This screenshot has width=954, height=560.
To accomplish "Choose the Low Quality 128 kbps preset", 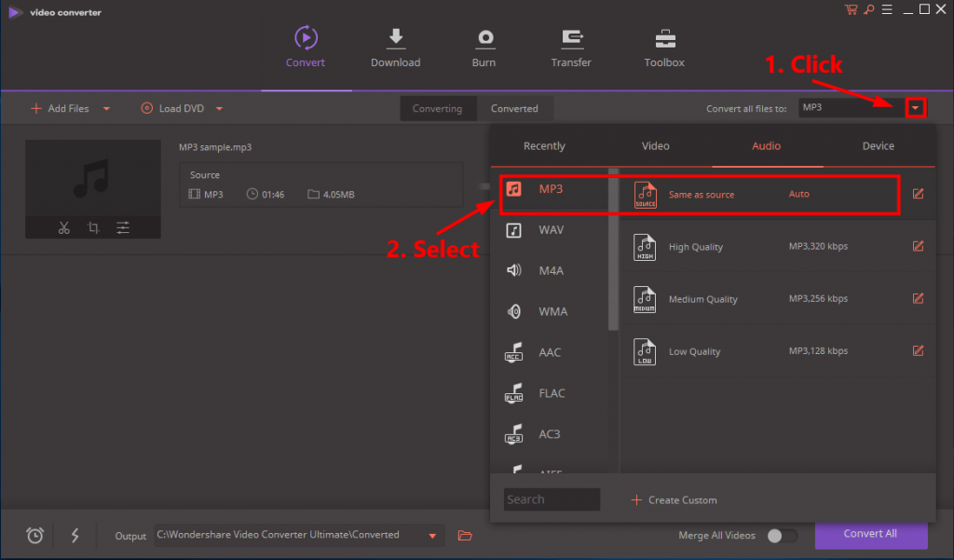I will [x=778, y=351].
